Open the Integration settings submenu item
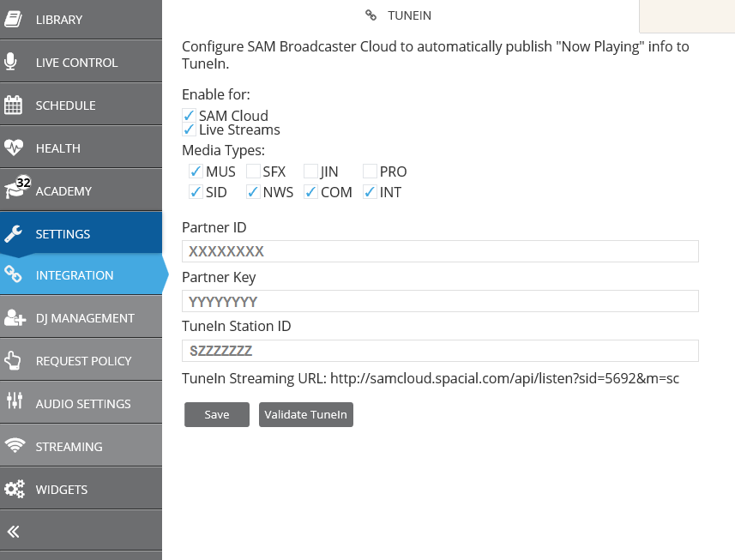Image resolution: width=735 pixels, height=560 pixels. coord(81,275)
